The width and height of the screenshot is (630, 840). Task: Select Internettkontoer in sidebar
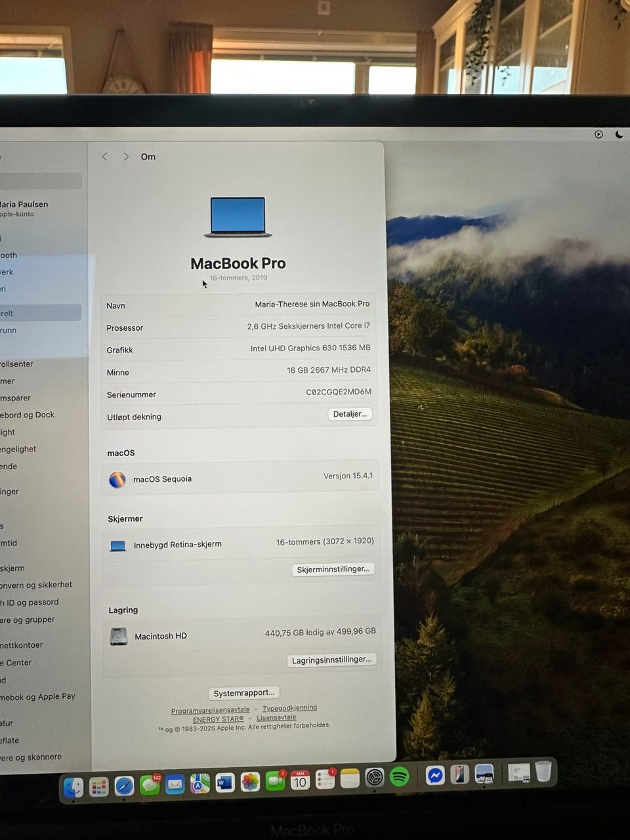pos(22,645)
